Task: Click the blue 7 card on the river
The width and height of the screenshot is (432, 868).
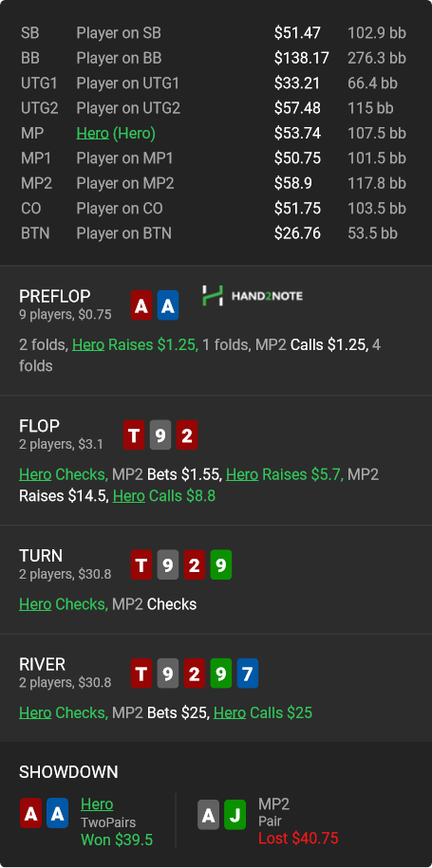Action: coord(248,674)
